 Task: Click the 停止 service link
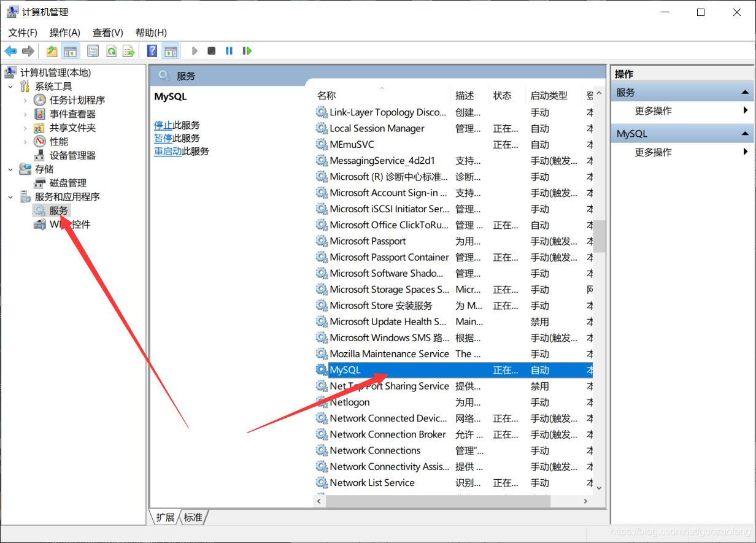[x=163, y=125]
